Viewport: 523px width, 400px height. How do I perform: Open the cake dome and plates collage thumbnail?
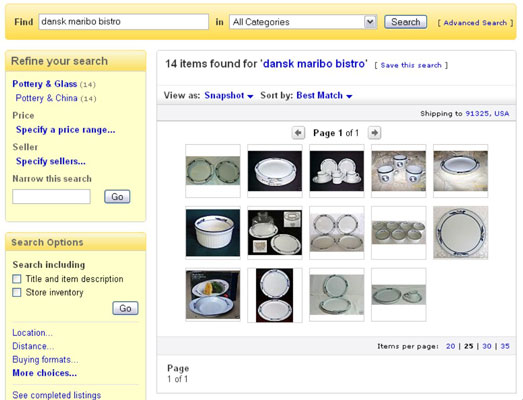coord(275,233)
